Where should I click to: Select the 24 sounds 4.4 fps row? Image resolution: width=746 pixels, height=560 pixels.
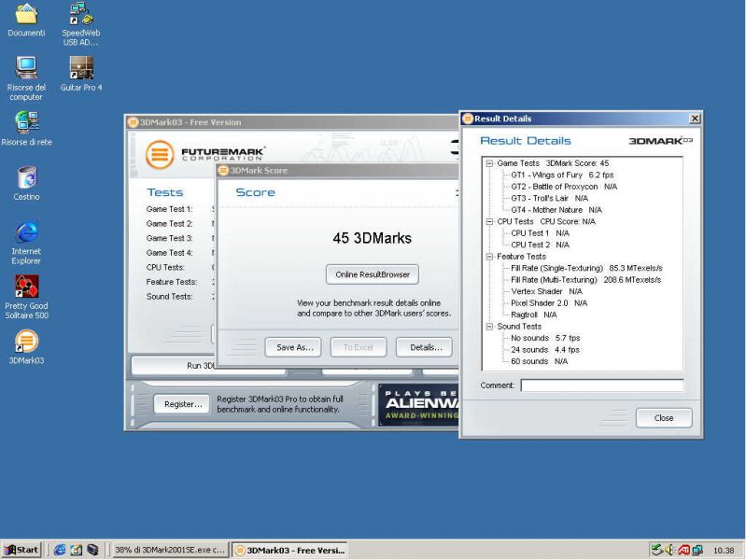pyautogui.click(x=544, y=350)
